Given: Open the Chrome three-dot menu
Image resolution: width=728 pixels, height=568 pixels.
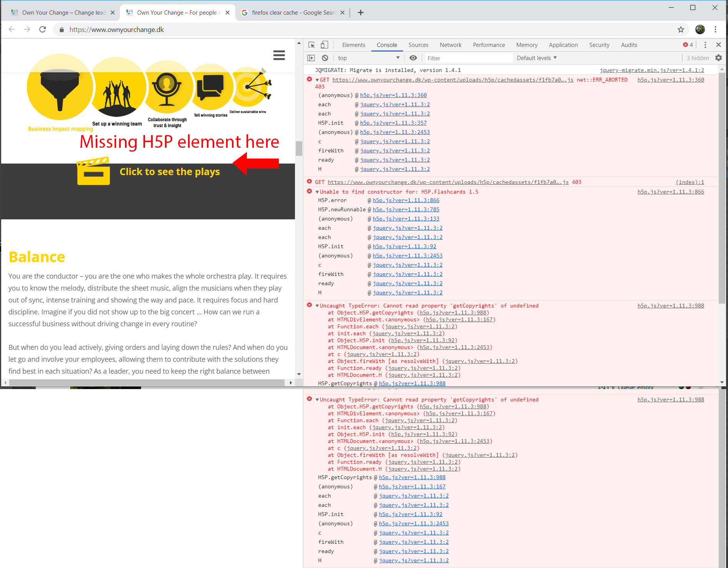Looking at the screenshot, I should [715, 29].
